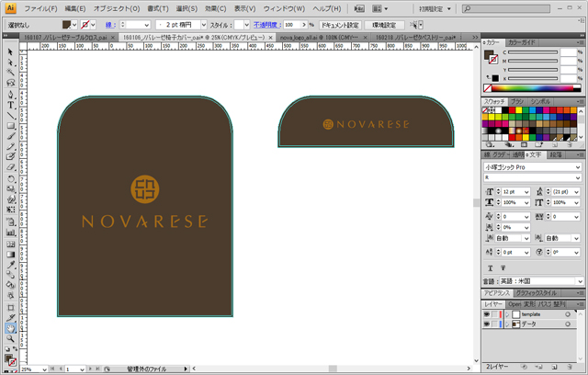
Task: Click the delete layer trash icon
Action: click(x=570, y=367)
